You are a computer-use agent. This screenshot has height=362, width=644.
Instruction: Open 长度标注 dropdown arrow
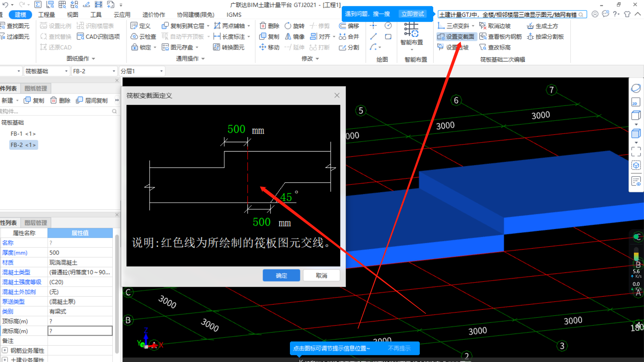[x=249, y=37]
